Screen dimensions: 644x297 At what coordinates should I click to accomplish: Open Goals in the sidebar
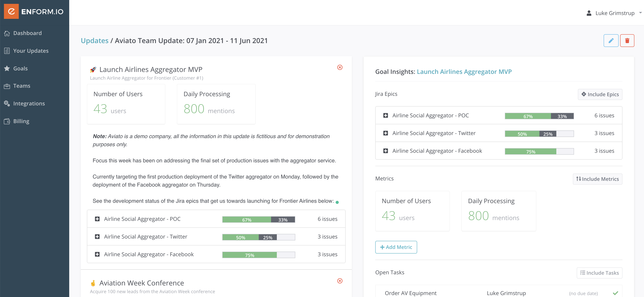(x=20, y=68)
